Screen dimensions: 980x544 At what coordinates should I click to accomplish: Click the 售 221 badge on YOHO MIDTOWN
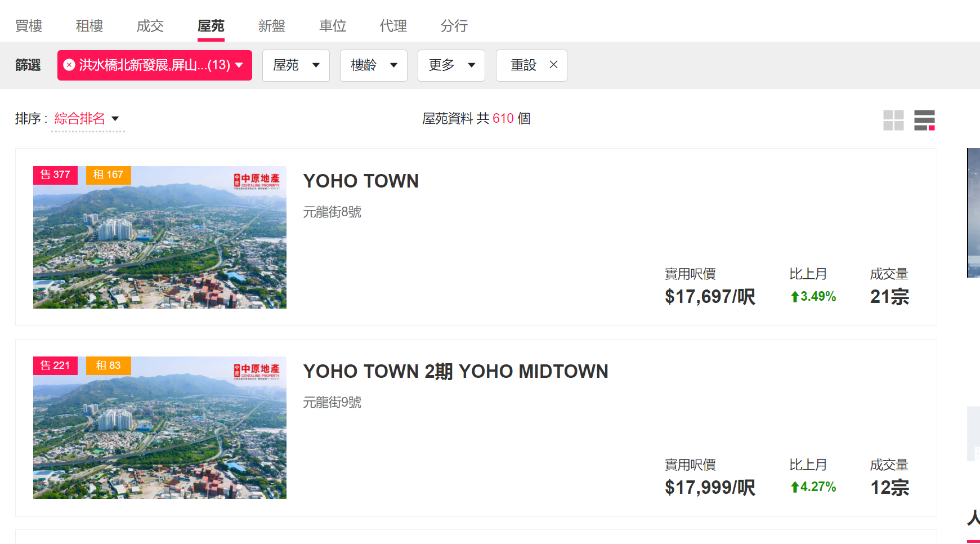tap(55, 365)
